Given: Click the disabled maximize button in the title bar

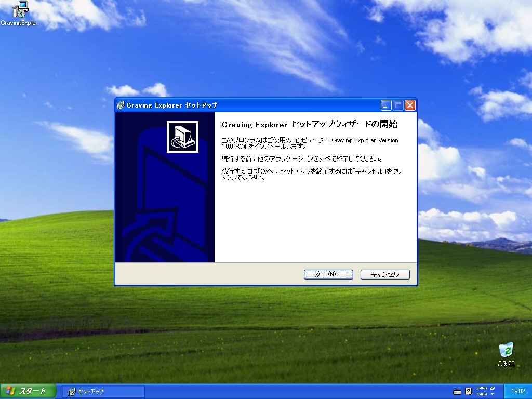Looking at the screenshot, I should click(x=398, y=105).
